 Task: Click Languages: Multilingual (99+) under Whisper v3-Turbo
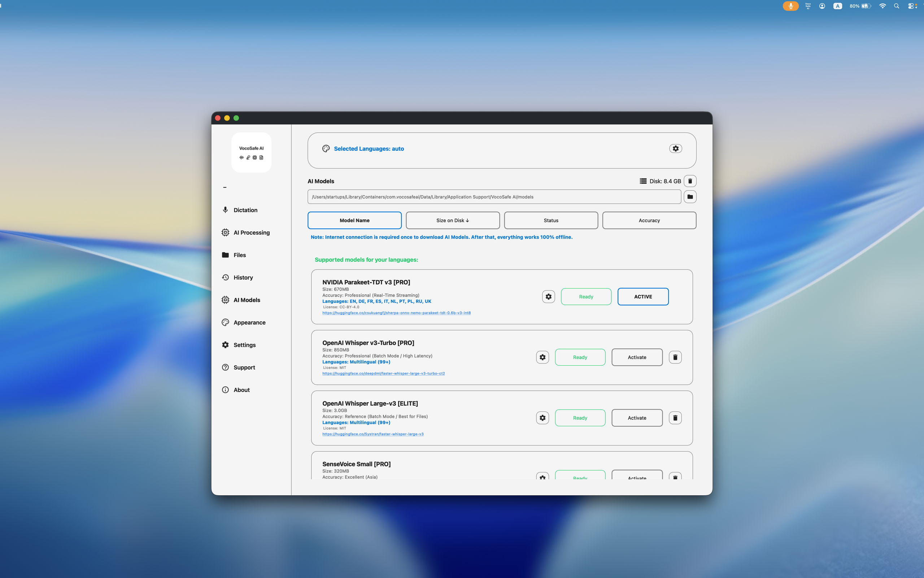click(x=356, y=362)
